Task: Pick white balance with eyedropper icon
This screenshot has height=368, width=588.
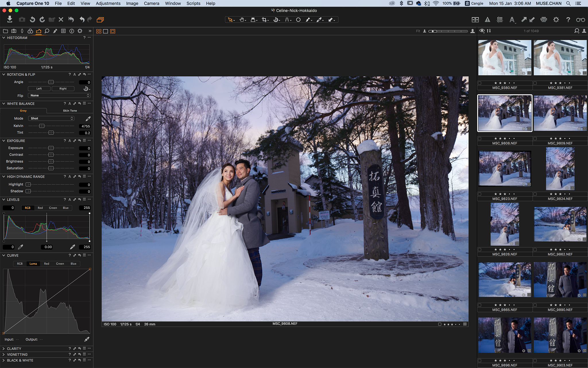Action: (88, 118)
